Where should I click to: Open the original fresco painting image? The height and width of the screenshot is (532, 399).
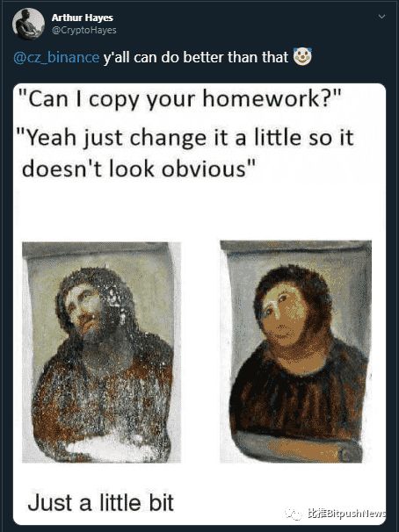tap(101, 352)
